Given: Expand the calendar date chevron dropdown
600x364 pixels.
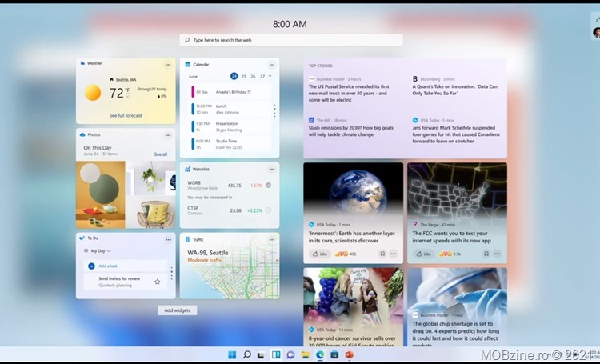Looking at the screenshot, I should [x=270, y=76].
